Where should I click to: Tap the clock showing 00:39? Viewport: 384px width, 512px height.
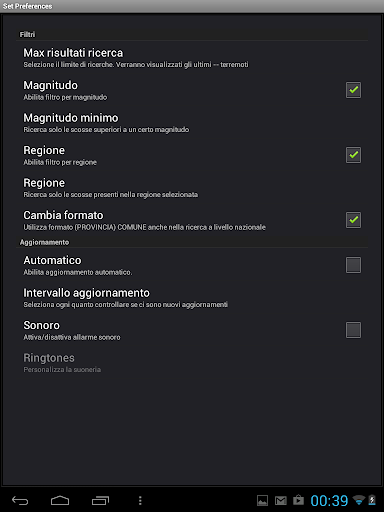329,501
